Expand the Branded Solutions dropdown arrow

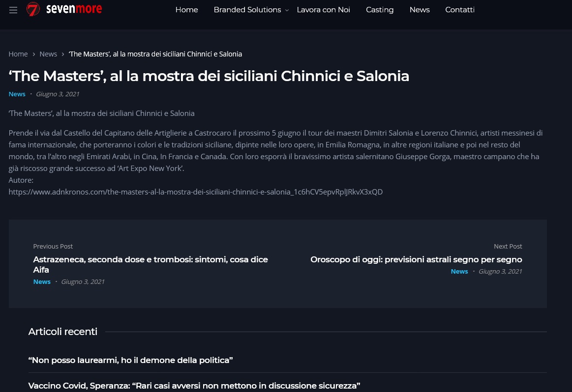click(x=287, y=10)
